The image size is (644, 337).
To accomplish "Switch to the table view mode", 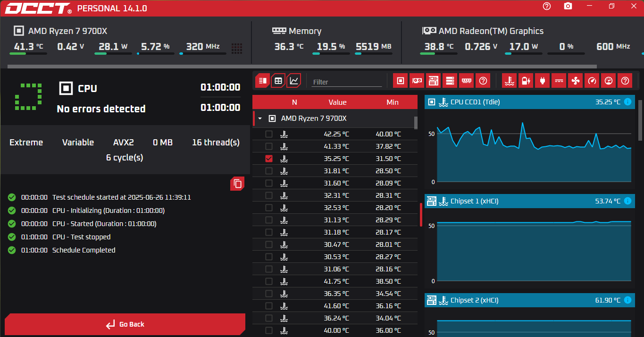I will (278, 81).
